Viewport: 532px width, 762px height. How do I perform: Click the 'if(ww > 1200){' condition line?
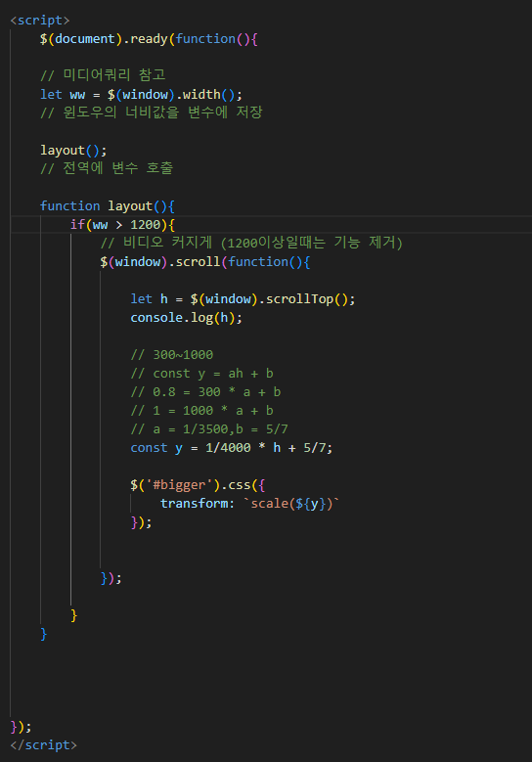click(122, 225)
